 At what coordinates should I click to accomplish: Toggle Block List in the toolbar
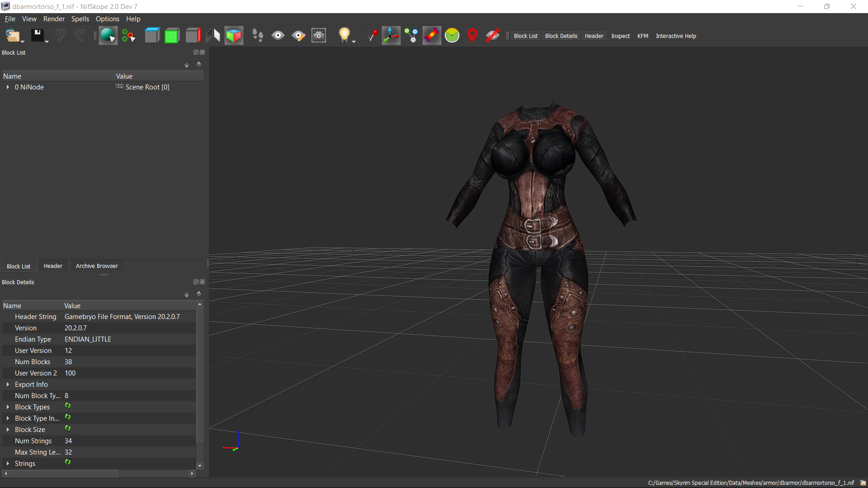click(526, 36)
